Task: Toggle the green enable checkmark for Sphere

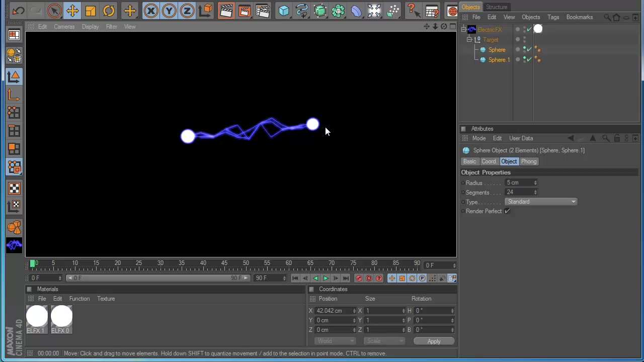Action: [x=528, y=49]
